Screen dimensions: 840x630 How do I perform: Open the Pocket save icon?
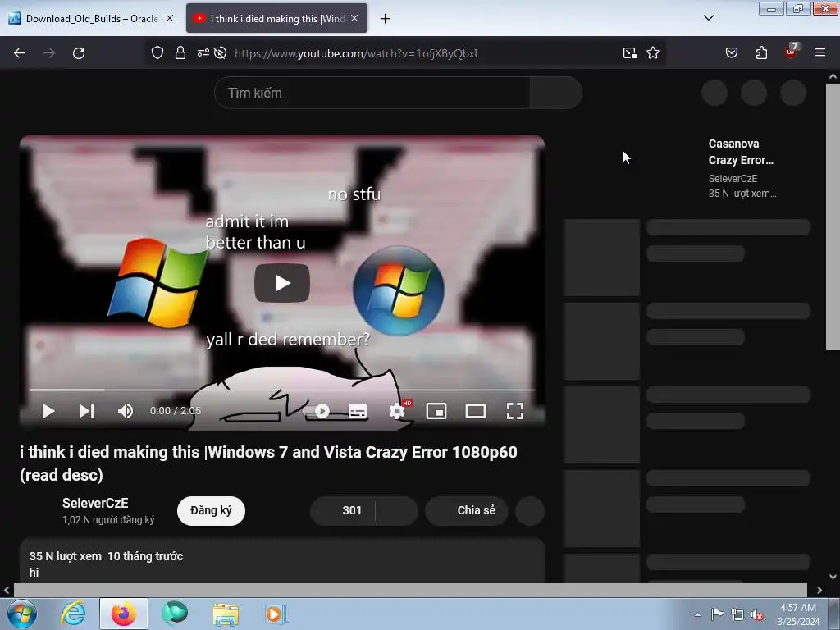click(731, 53)
